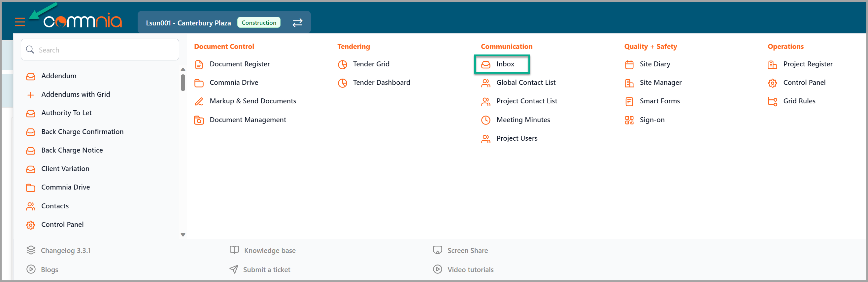This screenshot has width=868, height=282.
Task: Click the sidebar scroll down arrow
Action: click(x=183, y=235)
